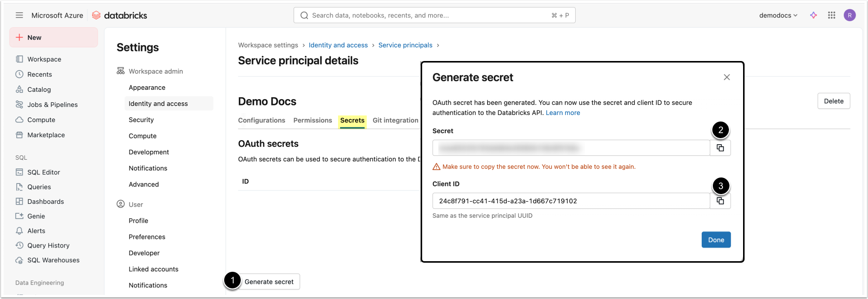Open Query History from sidebar
Image resolution: width=868 pixels, height=299 pixels.
tap(48, 246)
